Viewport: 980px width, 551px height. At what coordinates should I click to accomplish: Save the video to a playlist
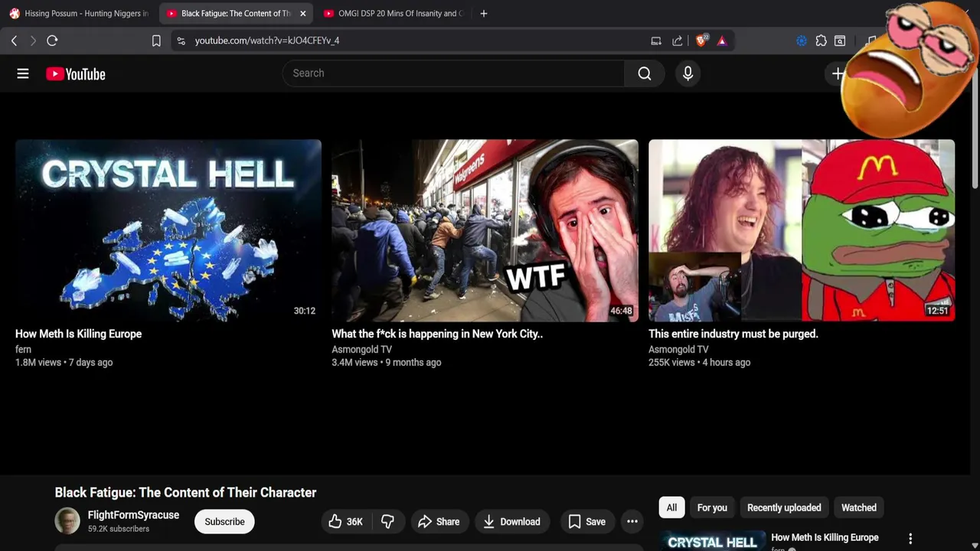587,522
